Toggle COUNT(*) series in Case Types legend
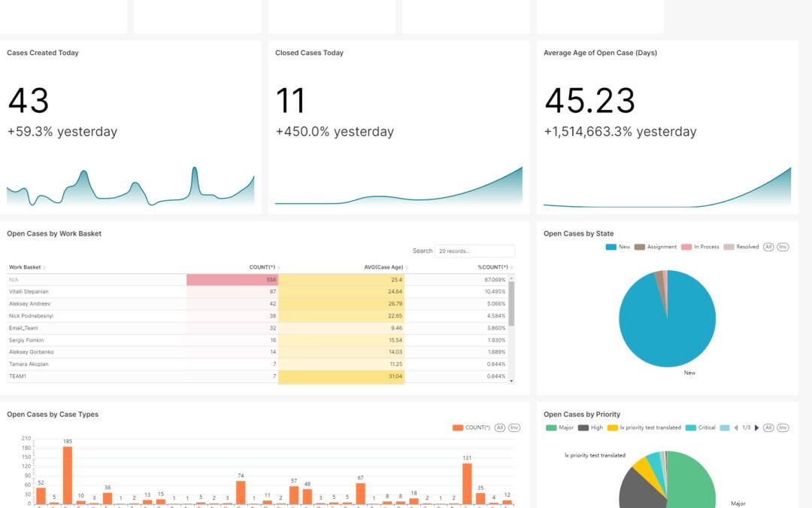 click(x=471, y=428)
